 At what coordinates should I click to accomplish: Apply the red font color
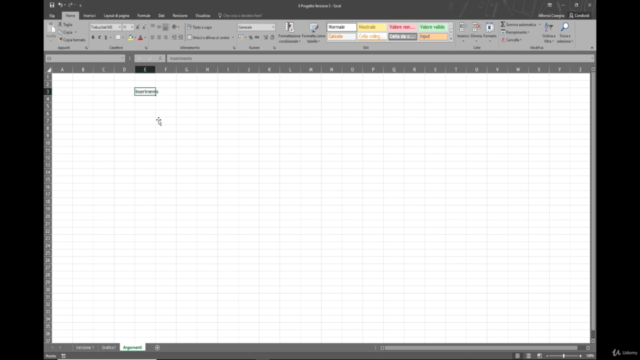(x=140, y=38)
